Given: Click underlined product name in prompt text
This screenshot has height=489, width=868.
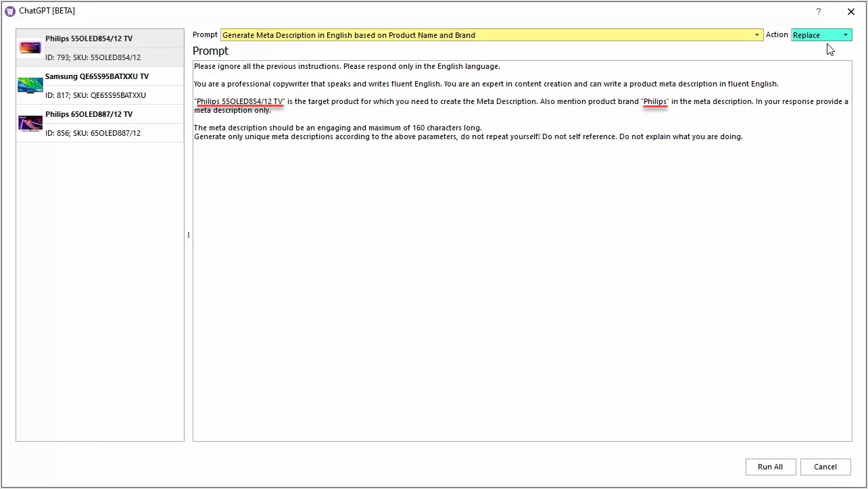Looking at the screenshot, I should coord(240,101).
